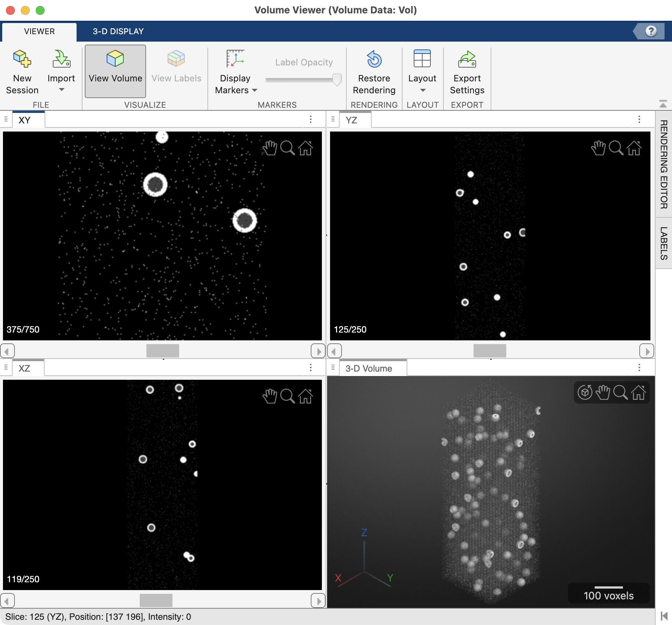
Task: Click the New Session icon
Action: tap(22, 59)
